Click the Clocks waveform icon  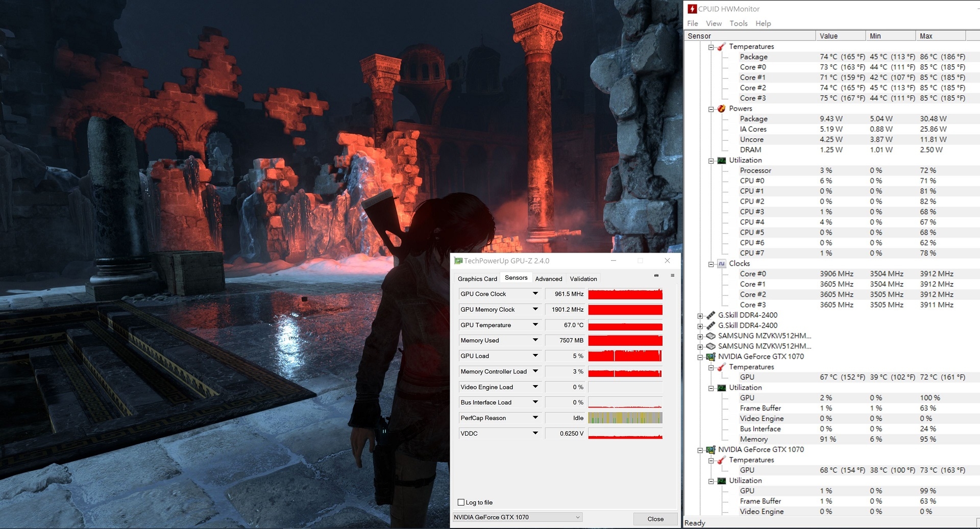(x=721, y=264)
